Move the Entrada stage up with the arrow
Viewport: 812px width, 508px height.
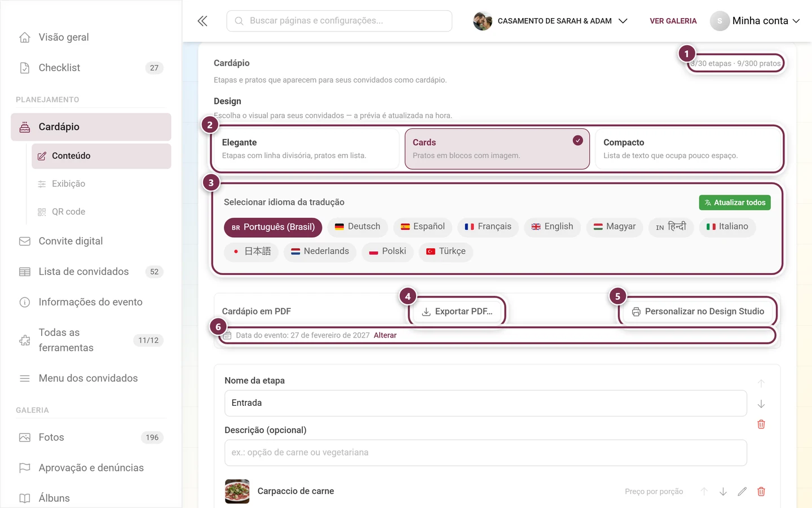point(761,384)
